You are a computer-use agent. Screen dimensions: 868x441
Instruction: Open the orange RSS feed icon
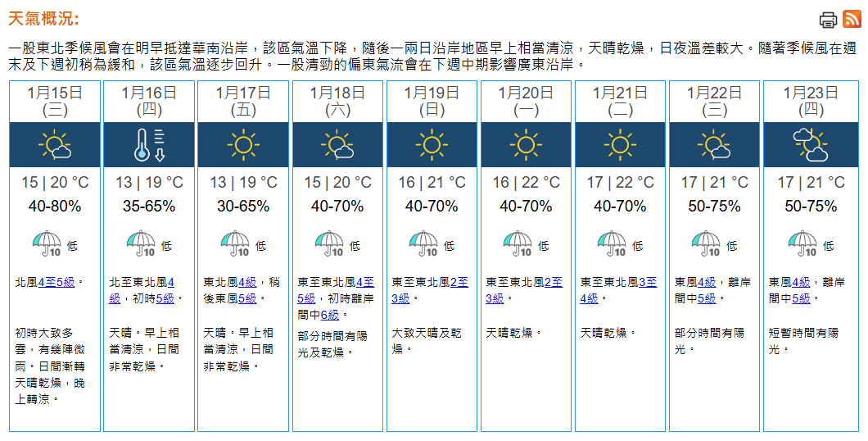coord(851,19)
